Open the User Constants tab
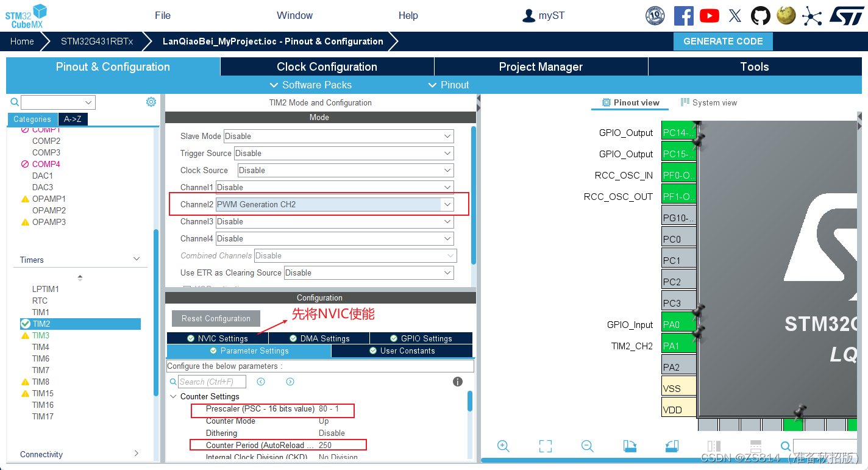This screenshot has width=868, height=470. (402, 351)
